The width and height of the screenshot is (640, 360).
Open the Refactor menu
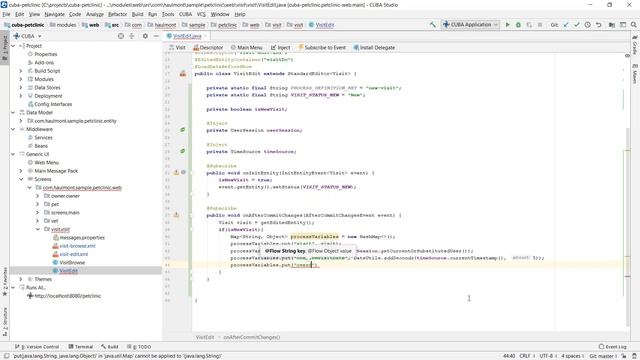coord(118,14)
